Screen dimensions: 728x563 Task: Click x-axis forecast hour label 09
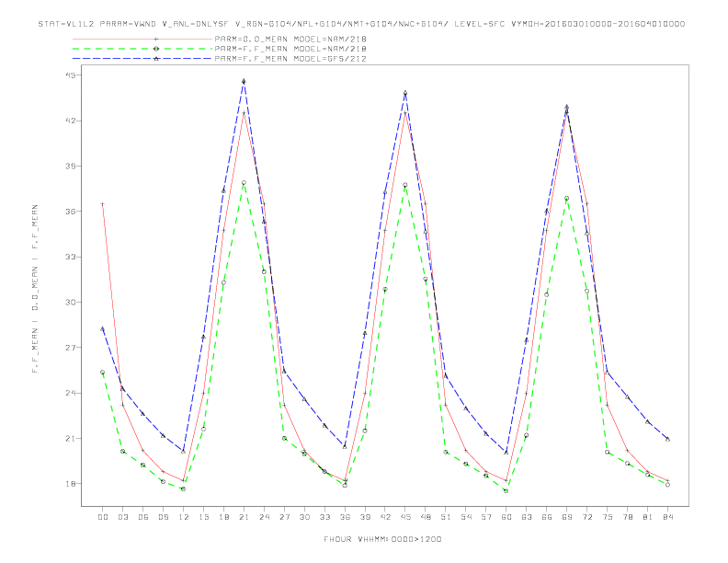(163, 517)
